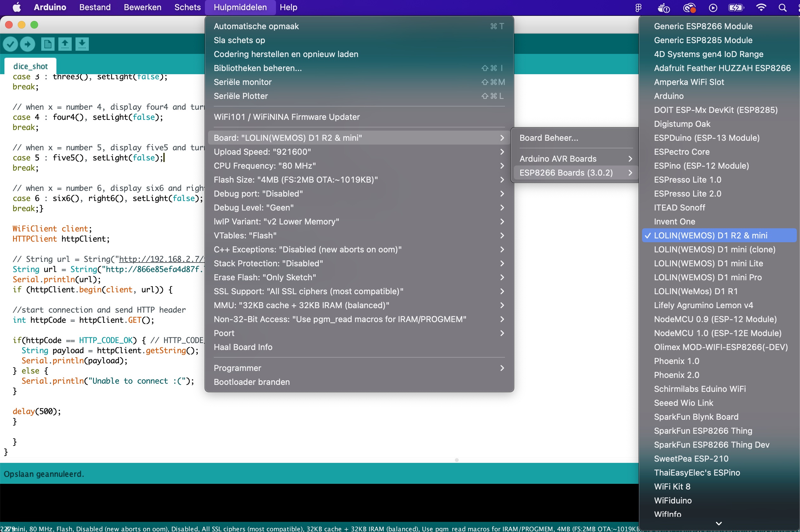The height and width of the screenshot is (532, 800).
Task: Click Haal Board Info entry
Action: (x=359, y=347)
